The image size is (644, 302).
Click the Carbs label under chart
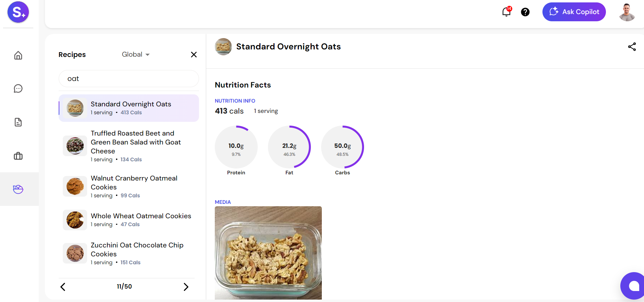(342, 173)
